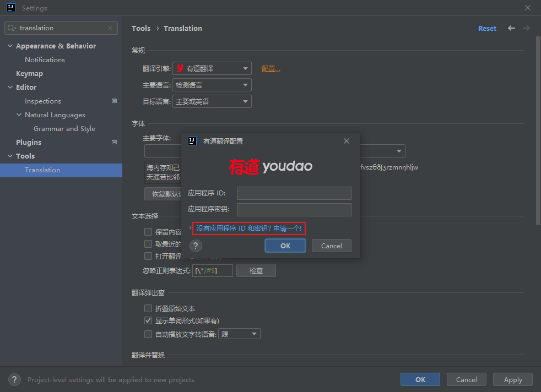541x392 pixels.
Task: Open the 主要字体 font dropdown
Action: tap(163, 151)
